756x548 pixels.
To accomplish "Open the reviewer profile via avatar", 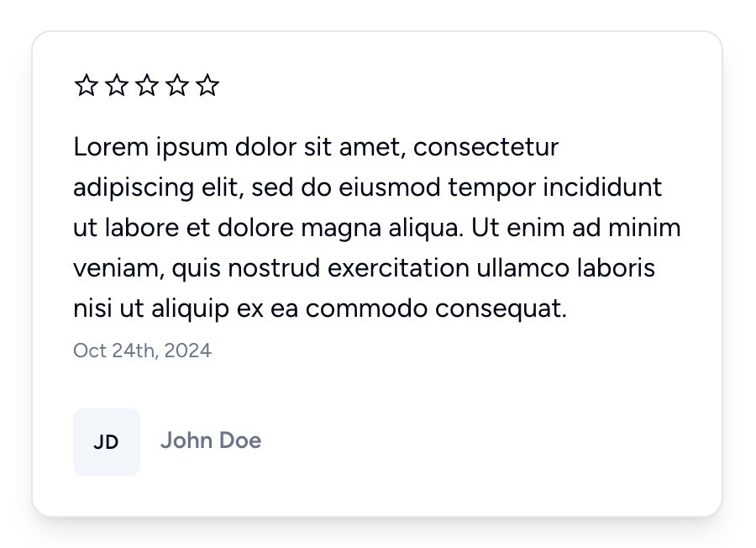I will point(107,441).
